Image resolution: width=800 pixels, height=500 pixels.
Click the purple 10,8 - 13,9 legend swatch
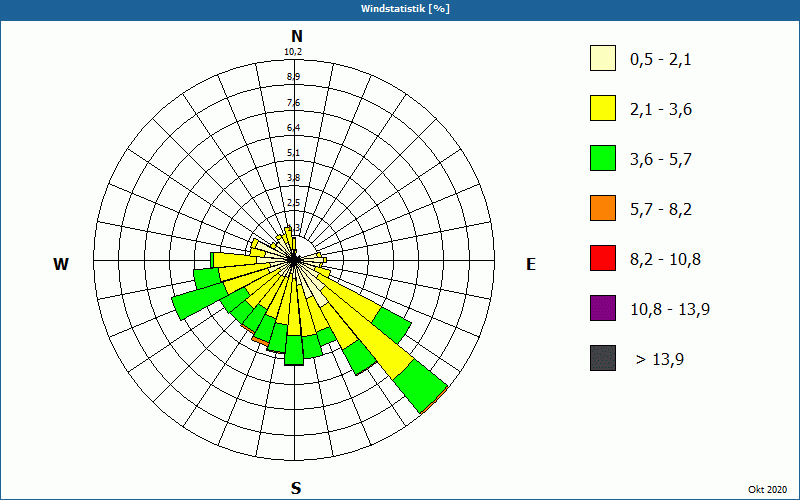[x=603, y=308]
